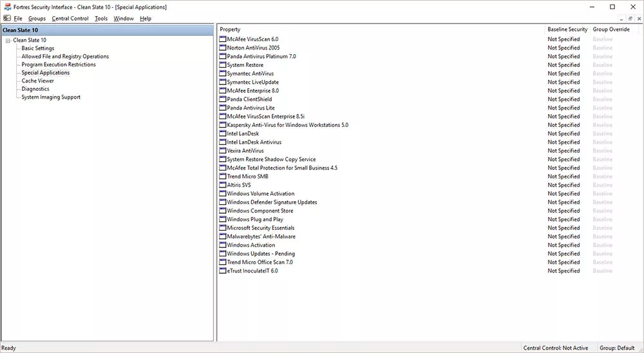The height and width of the screenshot is (353, 644).
Task: Open the Groups menu
Action: point(37,19)
